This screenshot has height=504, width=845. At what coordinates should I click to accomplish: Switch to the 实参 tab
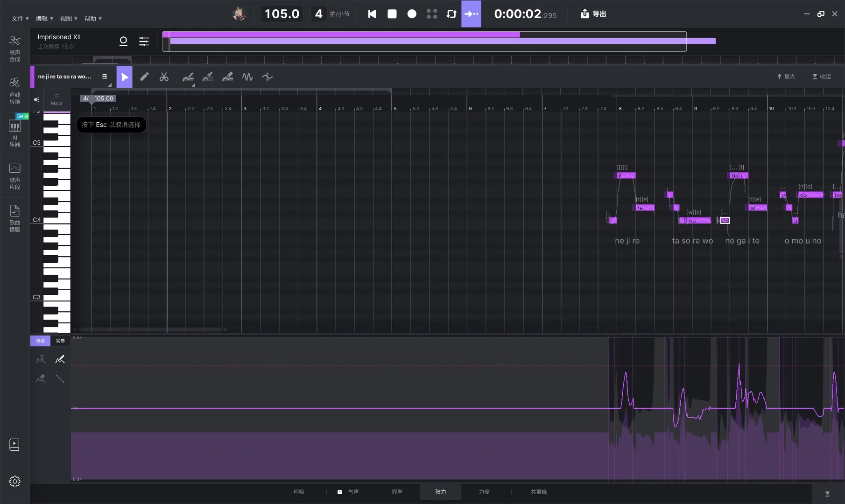(x=60, y=341)
